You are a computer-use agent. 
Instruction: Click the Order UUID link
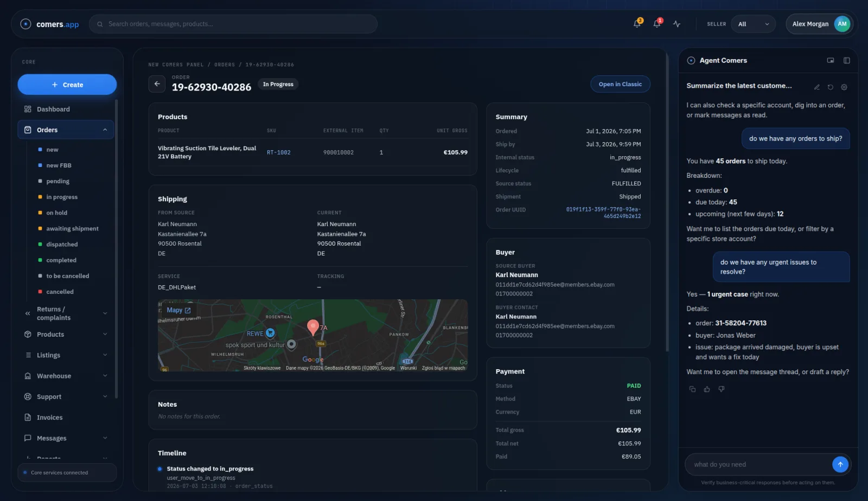point(603,213)
